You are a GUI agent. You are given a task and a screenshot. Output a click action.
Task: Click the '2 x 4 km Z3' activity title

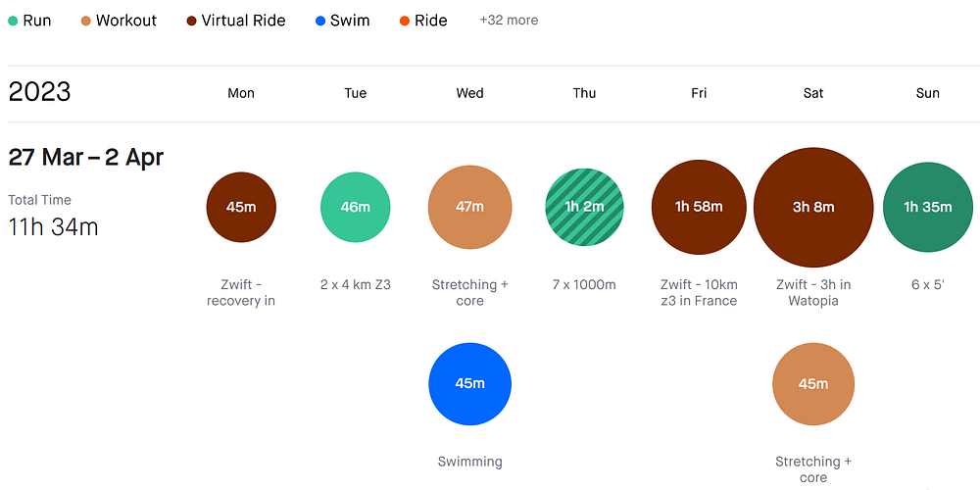[355, 285]
